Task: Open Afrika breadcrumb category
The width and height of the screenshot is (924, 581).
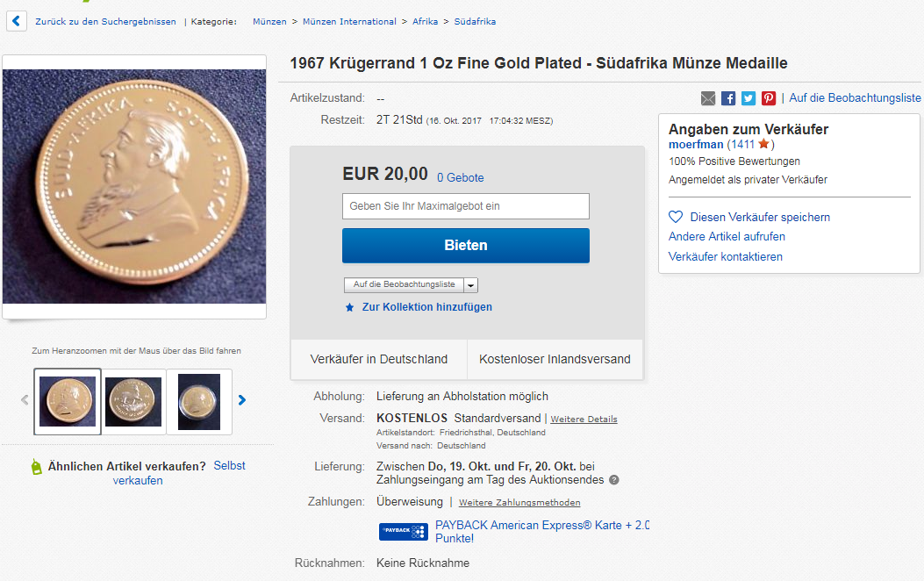Action: click(426, 21)
